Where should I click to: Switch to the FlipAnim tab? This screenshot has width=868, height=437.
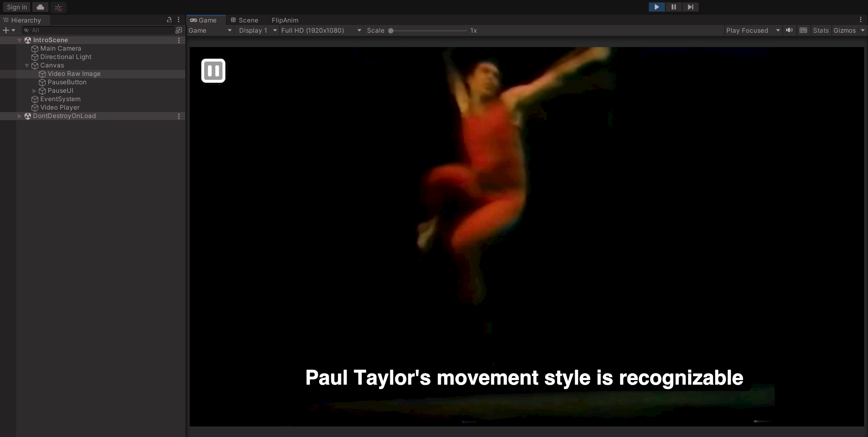285,20
